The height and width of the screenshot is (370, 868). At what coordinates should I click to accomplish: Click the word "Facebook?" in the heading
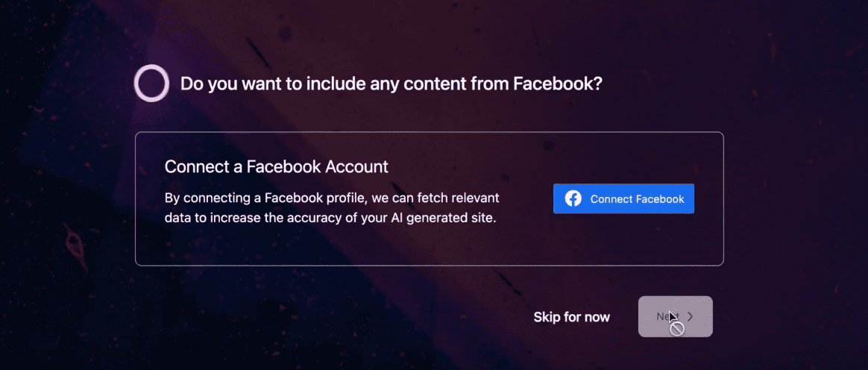coord(558,84)
